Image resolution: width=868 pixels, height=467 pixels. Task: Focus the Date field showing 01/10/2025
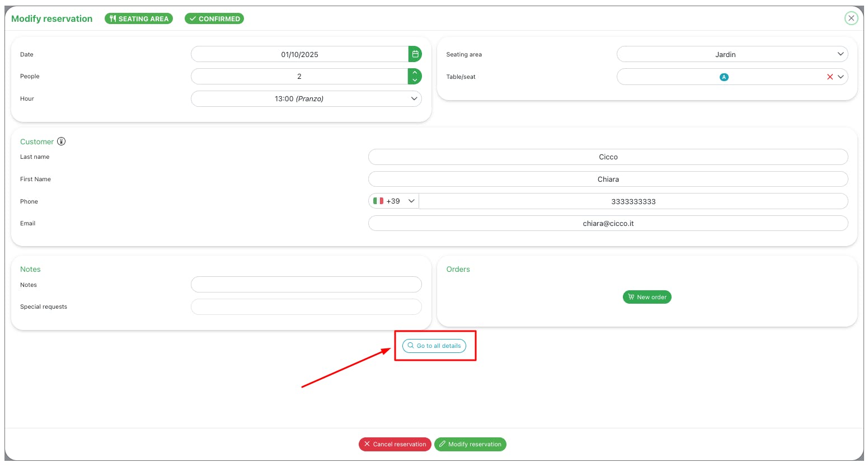[x=300, y=54]
